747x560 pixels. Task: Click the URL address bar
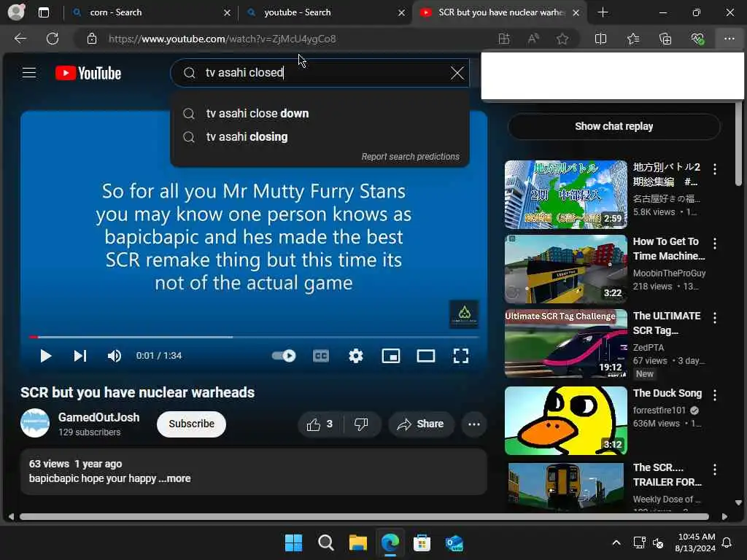[x=295, y=39]
